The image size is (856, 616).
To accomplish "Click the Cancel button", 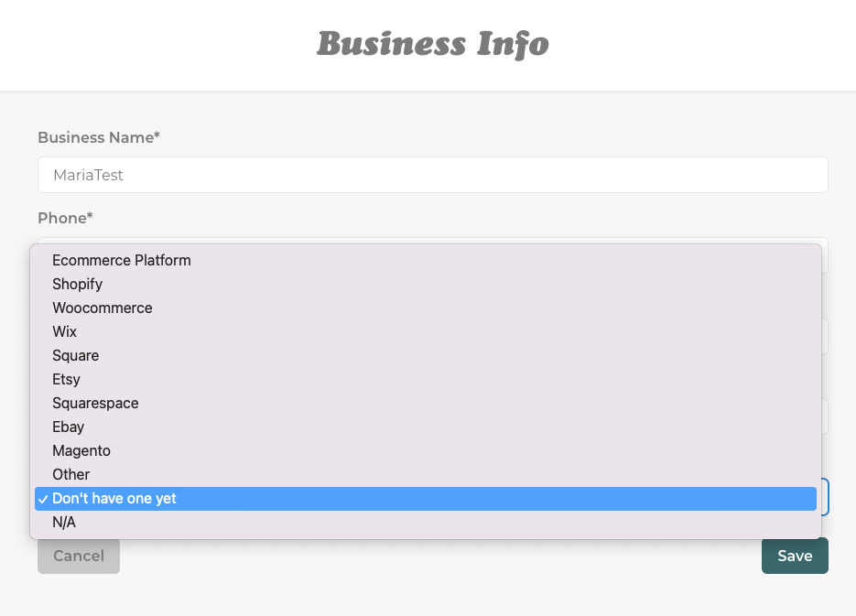I will pos(79,556).
